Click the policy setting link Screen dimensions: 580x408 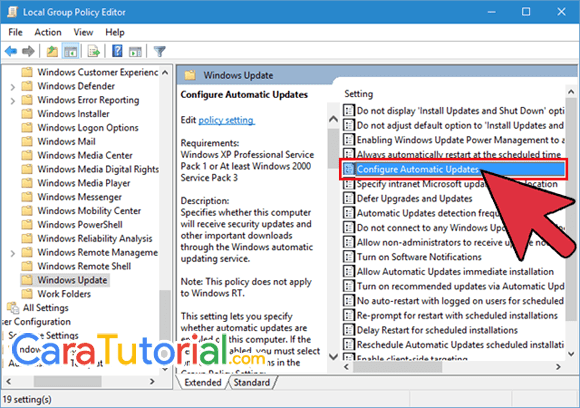tap(226, 120)
